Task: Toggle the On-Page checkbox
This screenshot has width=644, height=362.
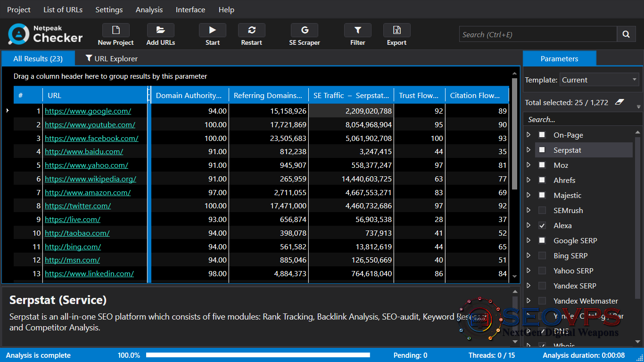Action: (542, 135)
